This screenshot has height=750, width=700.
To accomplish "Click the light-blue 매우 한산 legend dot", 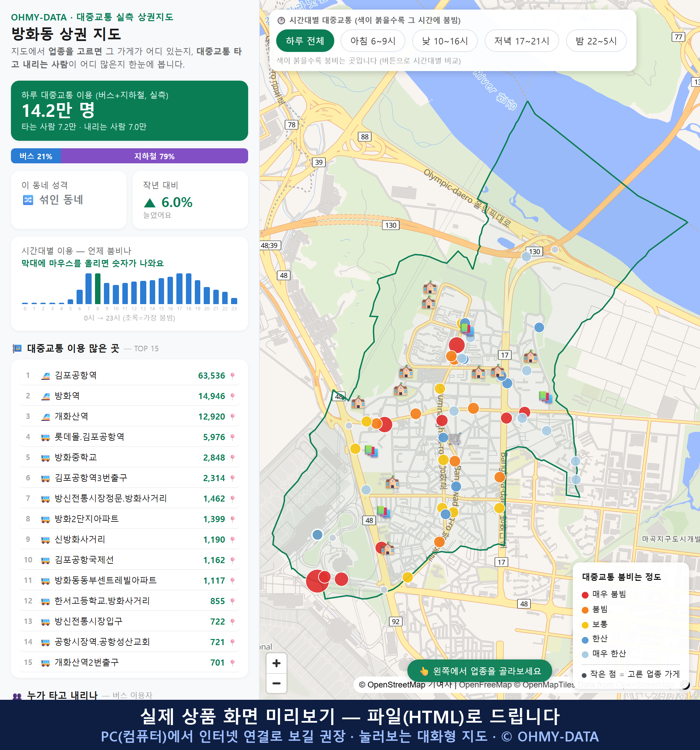I will [585, 655].
